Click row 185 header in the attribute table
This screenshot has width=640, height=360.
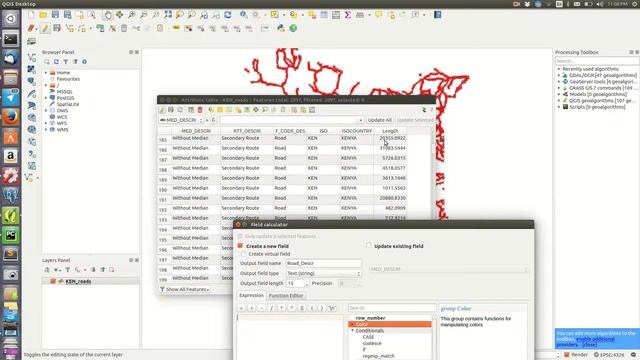163,140
